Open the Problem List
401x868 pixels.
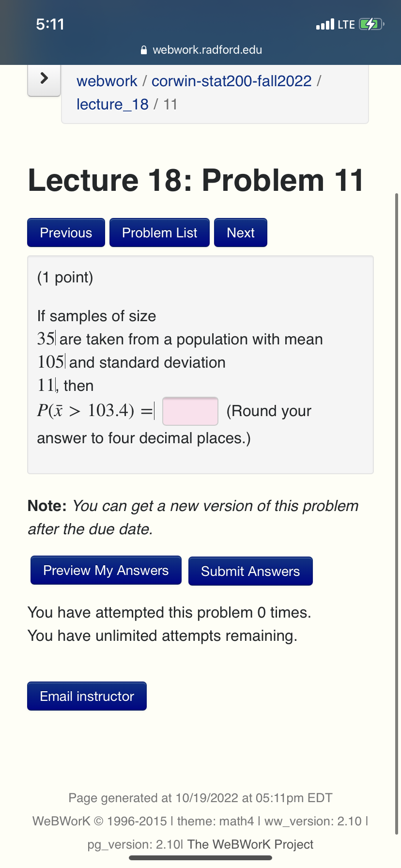pyautogui.click(x=159, y=232)
